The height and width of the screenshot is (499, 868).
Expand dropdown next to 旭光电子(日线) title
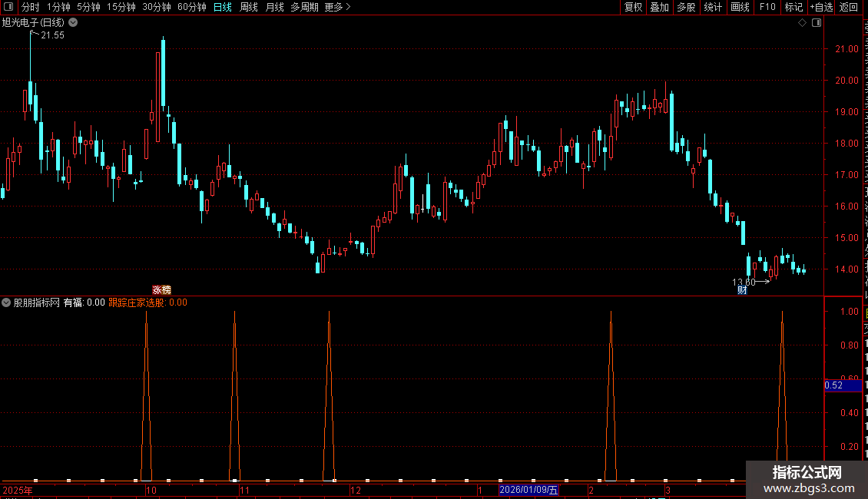[x=73, y=23]
